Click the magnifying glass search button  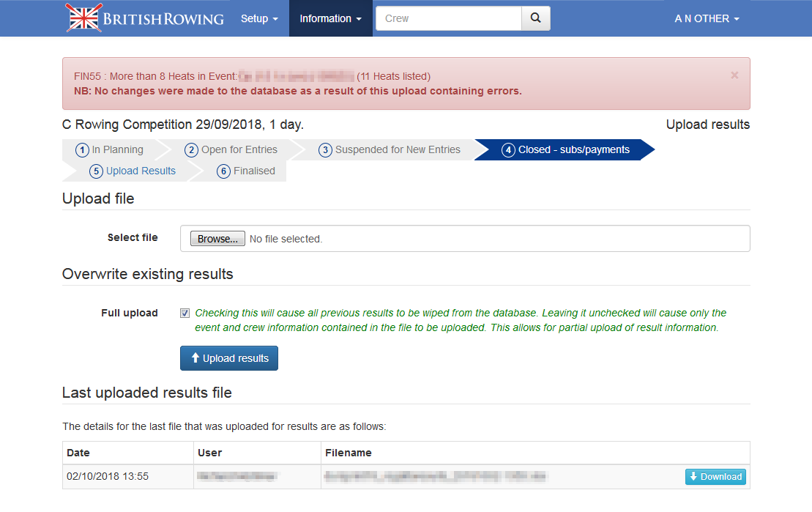pyautogui.click(x=535, y=18)
